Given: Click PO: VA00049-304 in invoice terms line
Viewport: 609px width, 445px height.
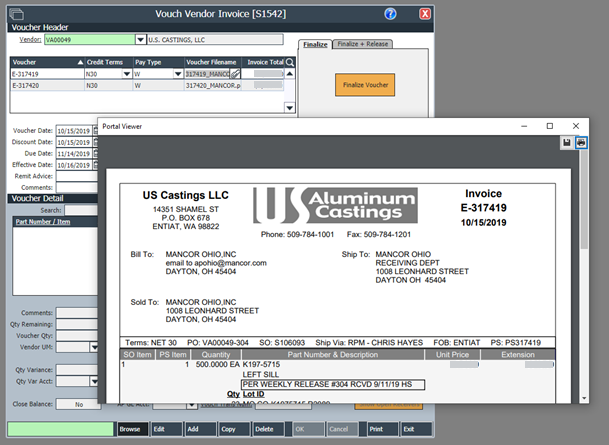Looking at the screenshot, I should point(218,342).
